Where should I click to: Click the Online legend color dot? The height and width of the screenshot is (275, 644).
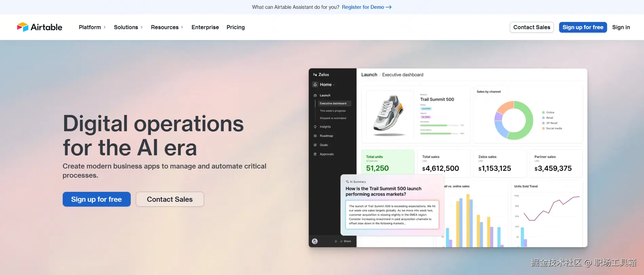(543, 113)
